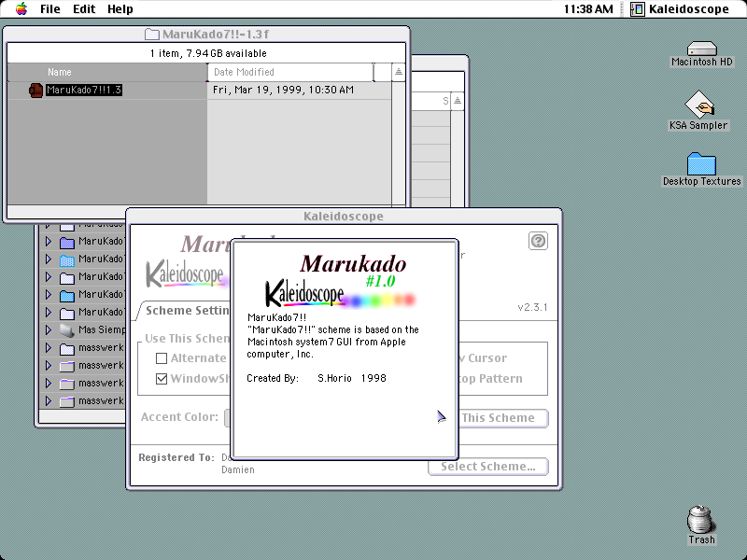Open the Edit menu

click(84, 9)
